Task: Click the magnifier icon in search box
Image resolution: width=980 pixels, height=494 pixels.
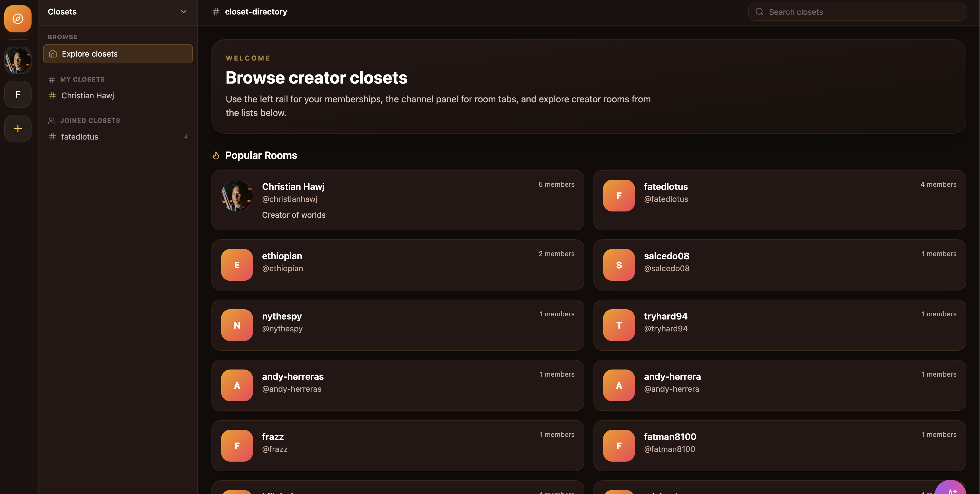Action: click(759, 12)
